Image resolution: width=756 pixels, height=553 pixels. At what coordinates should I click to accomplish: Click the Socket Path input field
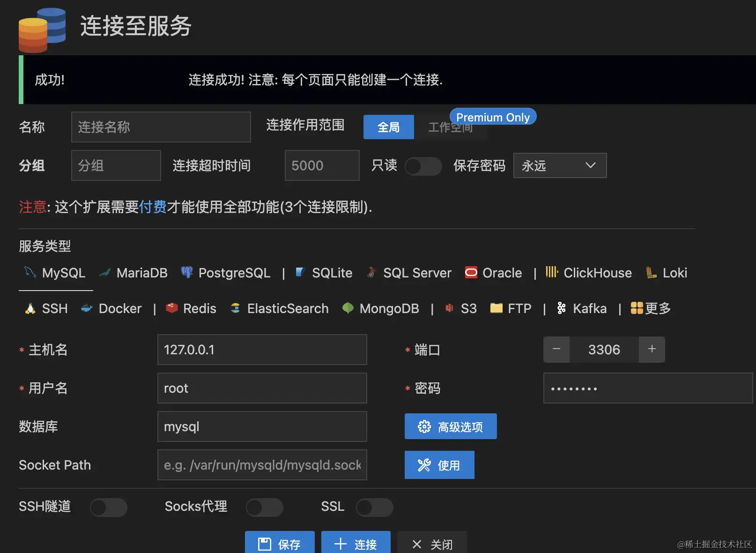coord(262,465)
